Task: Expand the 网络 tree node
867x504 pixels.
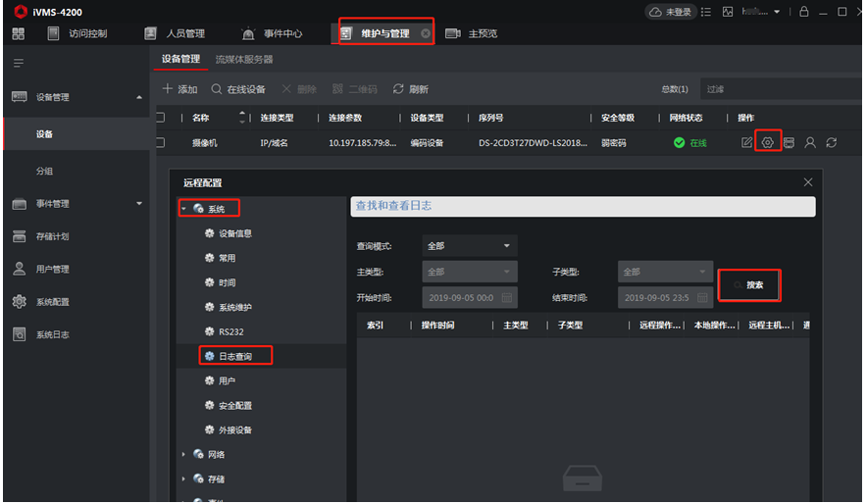Action: (x=183, y=455)
